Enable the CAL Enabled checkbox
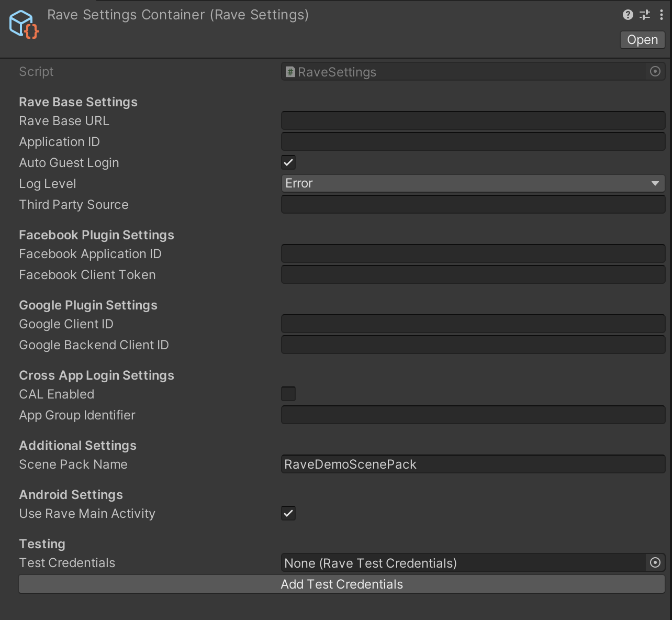This screenshot has width=672, height=620. point(288,394)
